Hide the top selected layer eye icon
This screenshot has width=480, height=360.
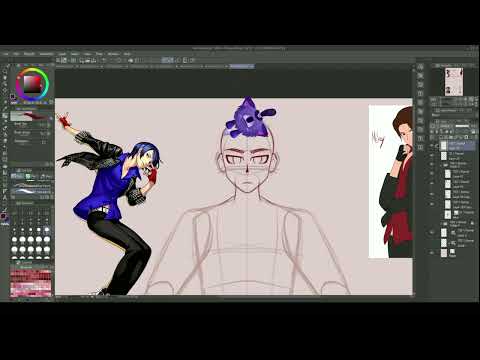(x=432, y=145)
